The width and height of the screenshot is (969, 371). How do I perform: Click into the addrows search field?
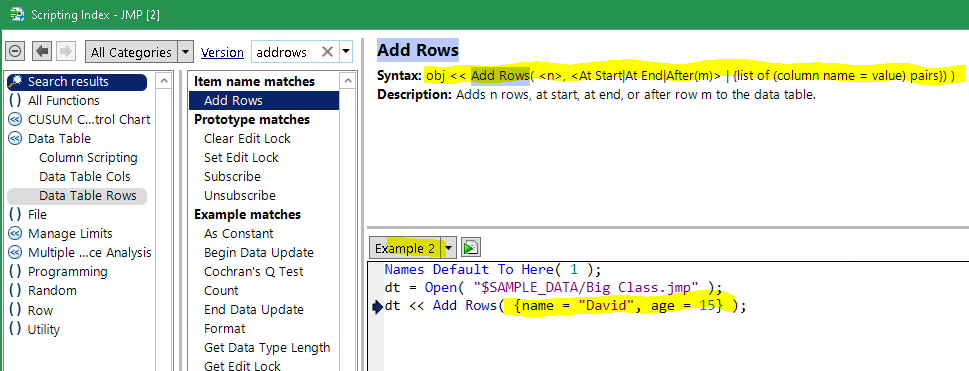pos(284,52)
